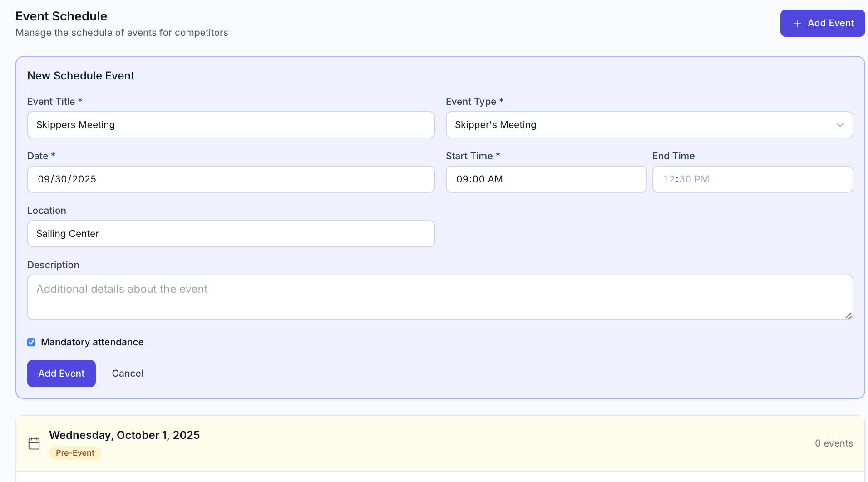This screenshot has height=482, width=868.
Task: Click the Event Schedule page heading
Action: [x=61, y=16]
